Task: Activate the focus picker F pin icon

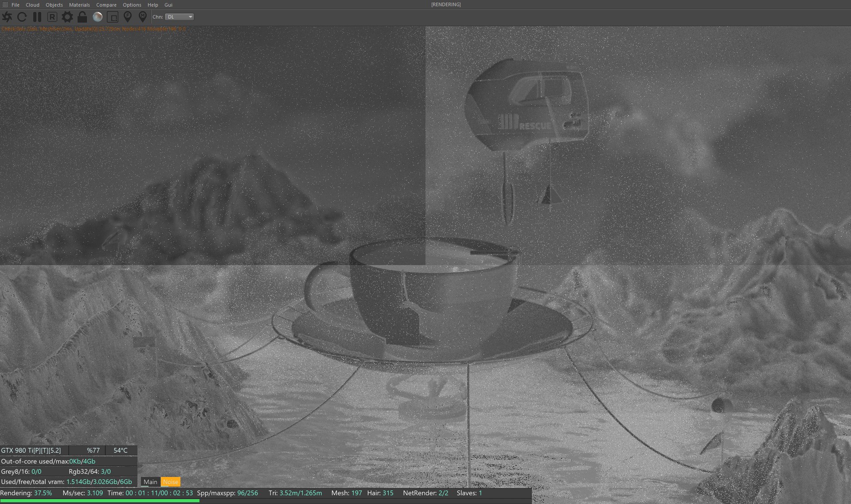Action: (x=128, y=17)
